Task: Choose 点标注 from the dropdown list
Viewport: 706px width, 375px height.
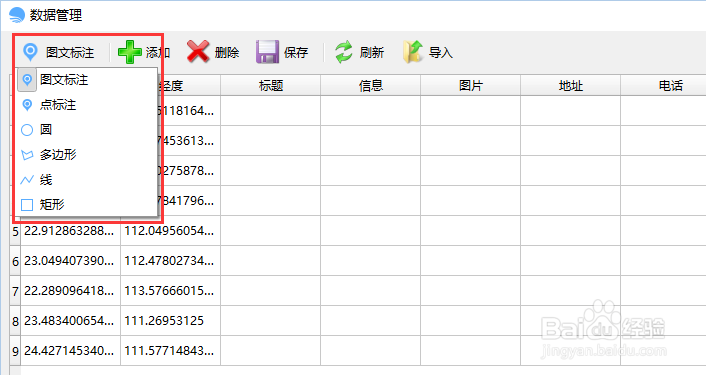Action: click(x=87, y=105)
